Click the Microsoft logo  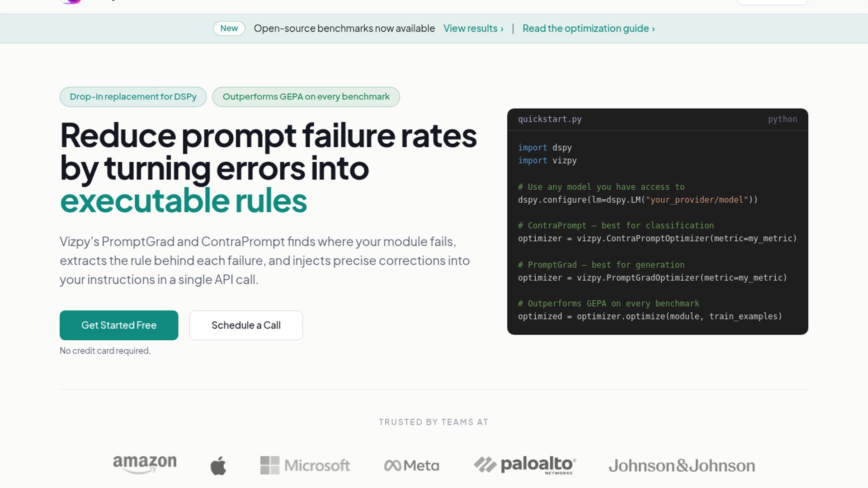coord(305,465)
